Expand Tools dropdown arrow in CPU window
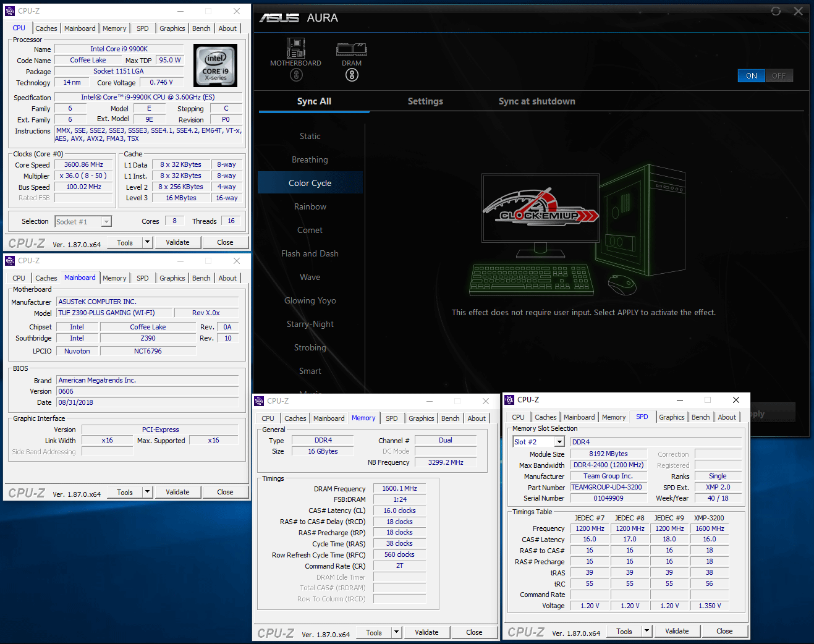 click(147, 242)
